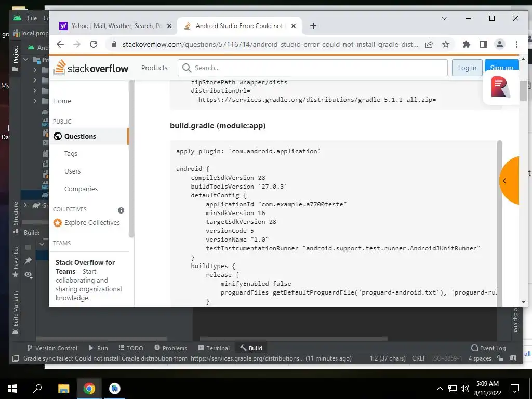Click the Chrome taskbar icon

(x=89, y=389)
